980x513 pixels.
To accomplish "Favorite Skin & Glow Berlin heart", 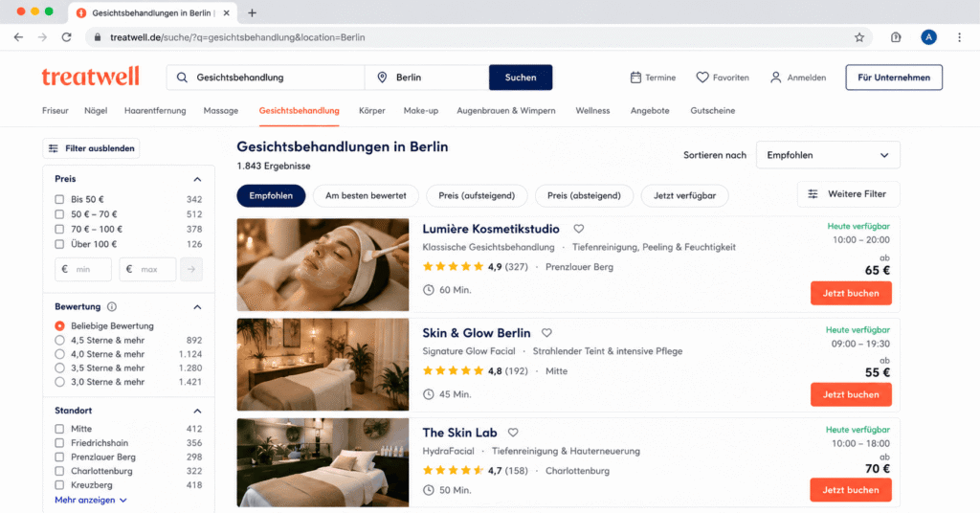I will 546,333.
